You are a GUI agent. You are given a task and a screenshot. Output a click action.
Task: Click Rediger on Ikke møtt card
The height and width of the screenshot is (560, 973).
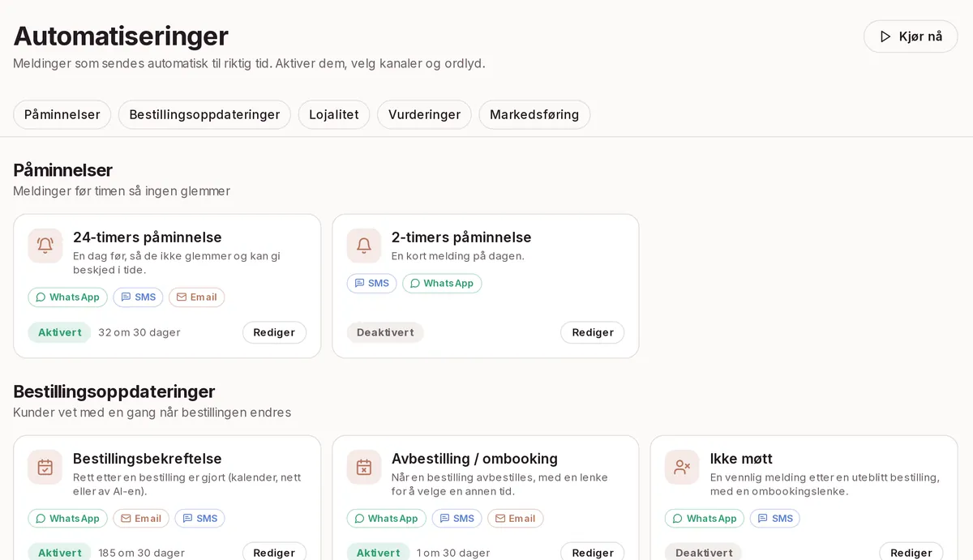tap(911, 552)
